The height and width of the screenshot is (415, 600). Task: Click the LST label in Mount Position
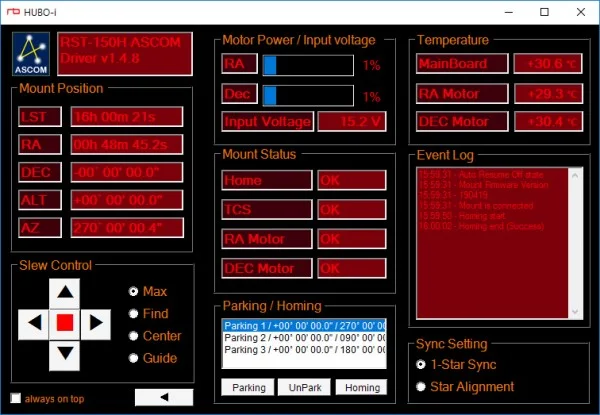pyautogui.click(x=40, y=117)
